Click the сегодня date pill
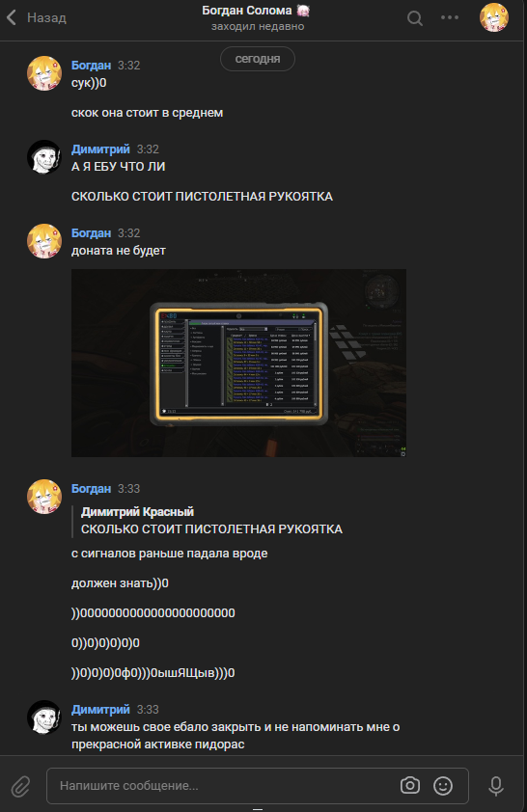 (x=258, y=59)
